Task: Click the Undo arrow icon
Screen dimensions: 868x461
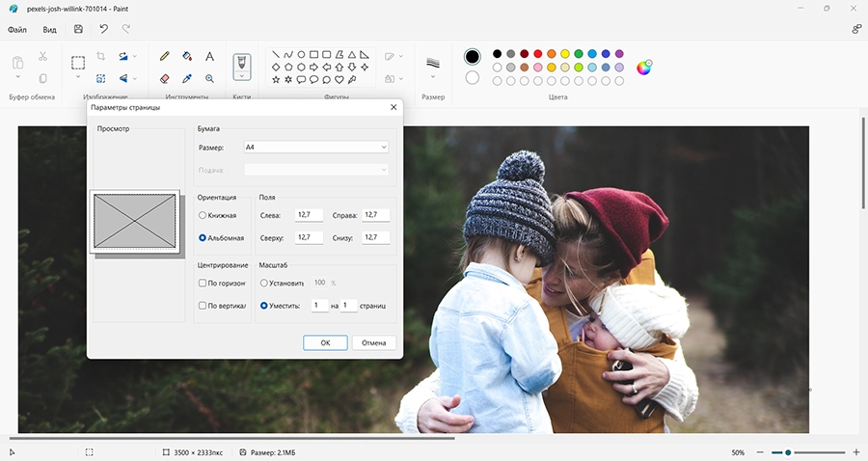Action: click(x=103, y=29)
